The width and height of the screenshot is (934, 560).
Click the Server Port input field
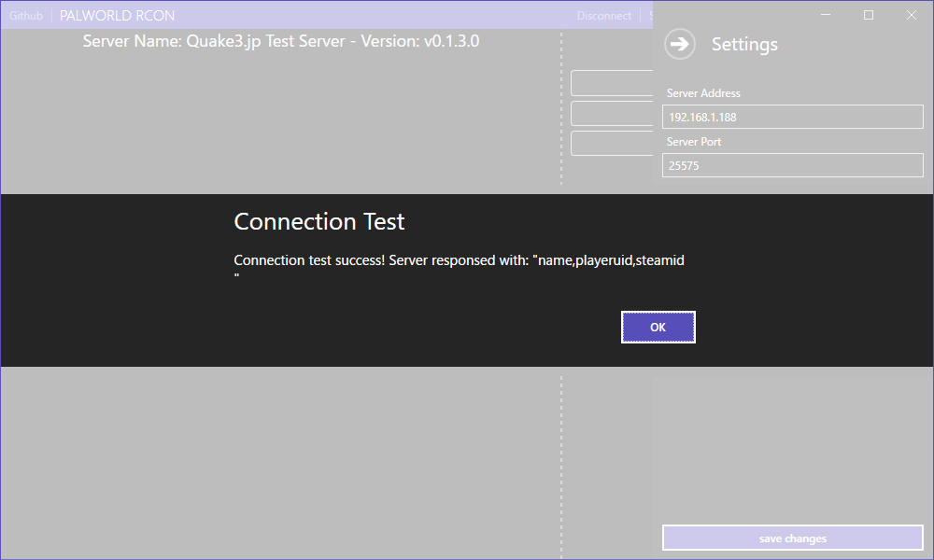pos(793,165)
